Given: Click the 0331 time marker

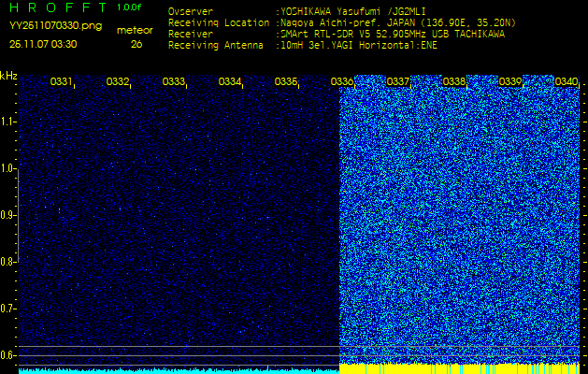Looking at the screenshot, I should point(61,81).
